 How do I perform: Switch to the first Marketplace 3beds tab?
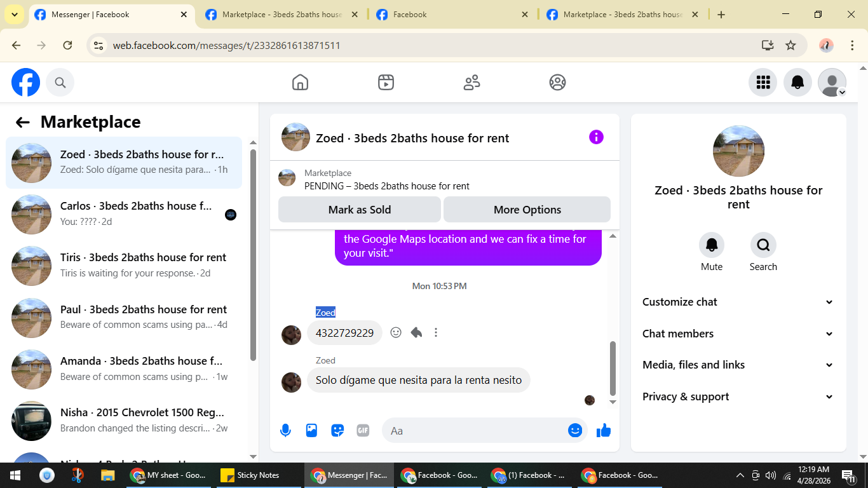[282, 15]
